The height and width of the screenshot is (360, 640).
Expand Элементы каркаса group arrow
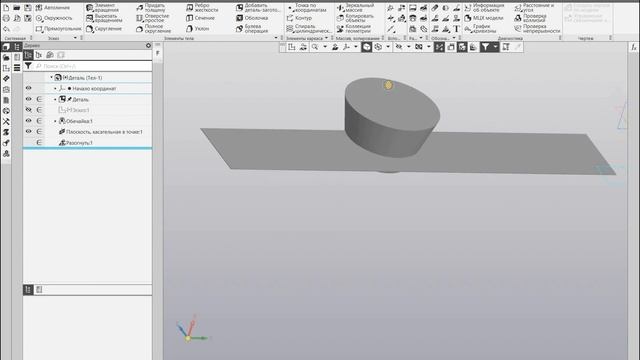pos(326,38)
